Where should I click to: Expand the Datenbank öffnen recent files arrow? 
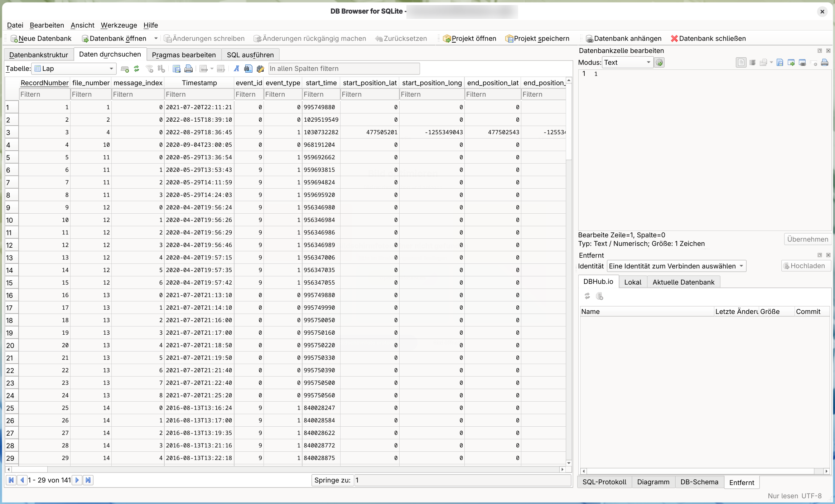pos(156,38)
